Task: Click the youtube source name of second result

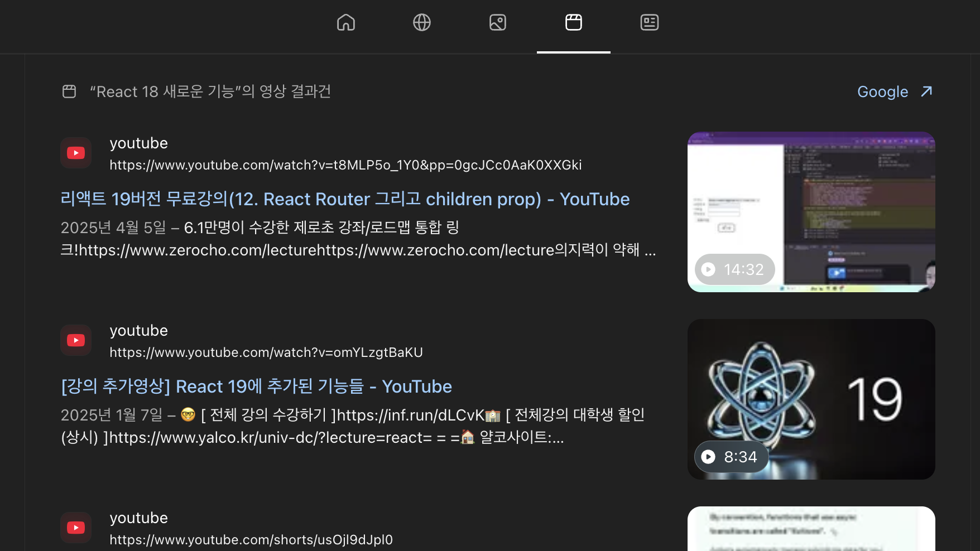Action: coord(138,331)
